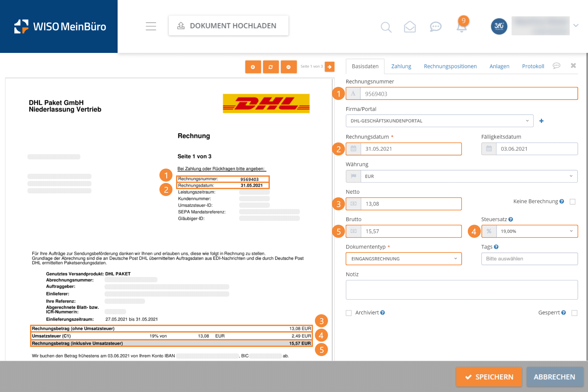The height and width of the screenshot is (392, 588).
Task: Open comments bubble next to Protokoll tab
Action: pos(556,66)
